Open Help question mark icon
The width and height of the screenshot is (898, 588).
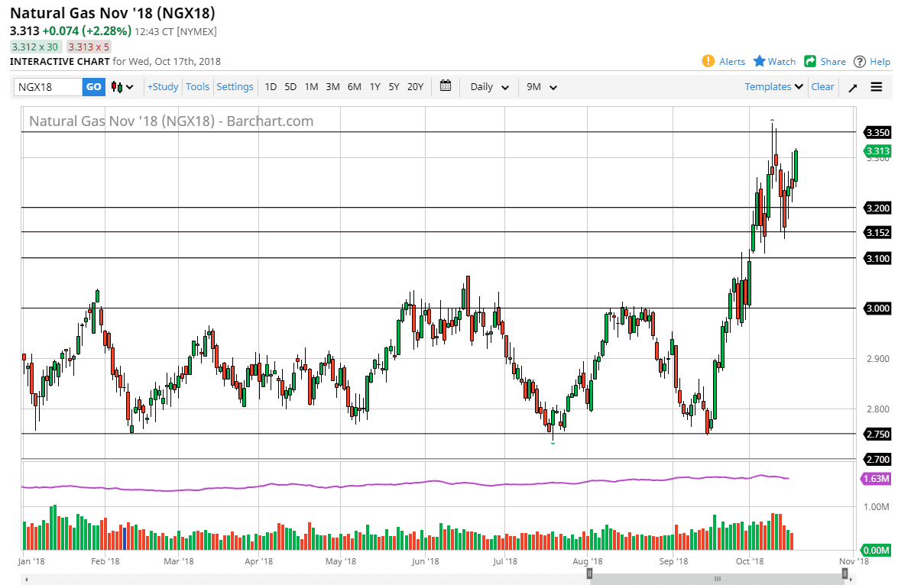pos(859,62)
